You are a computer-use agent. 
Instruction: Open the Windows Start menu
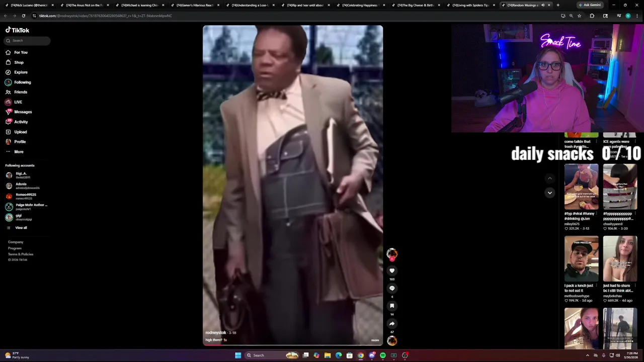click(238, 355)
